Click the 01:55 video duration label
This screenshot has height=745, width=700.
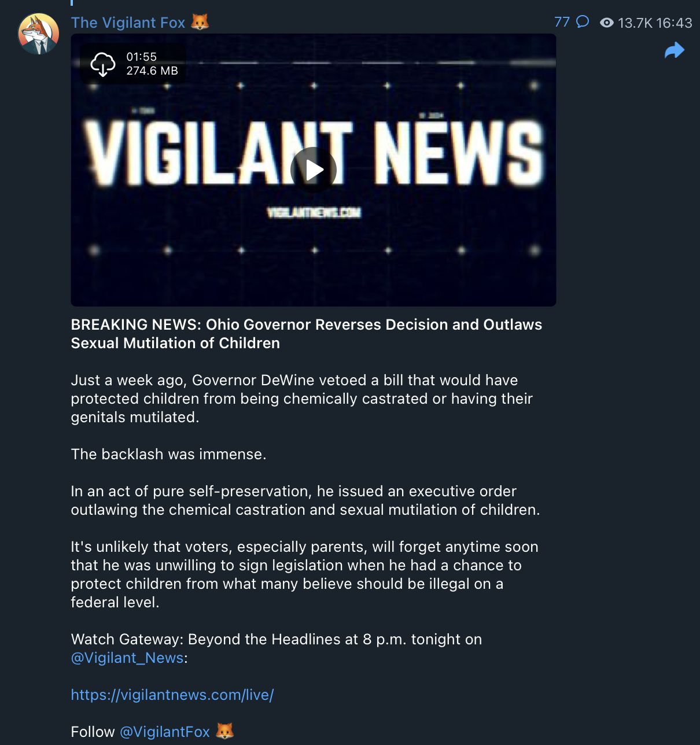(x=142, y=57)
